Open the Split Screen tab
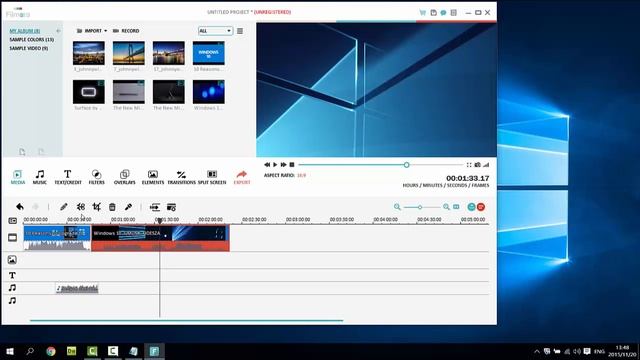 coord(212,177)
